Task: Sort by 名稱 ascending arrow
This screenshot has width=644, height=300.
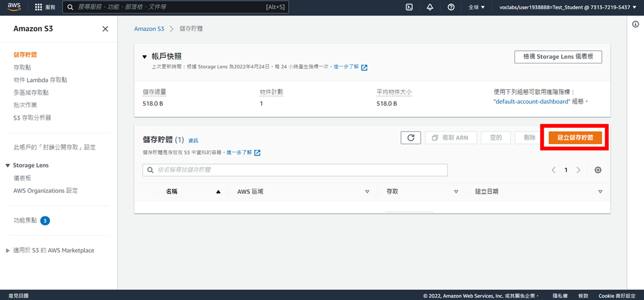Action: pos(218,192)
